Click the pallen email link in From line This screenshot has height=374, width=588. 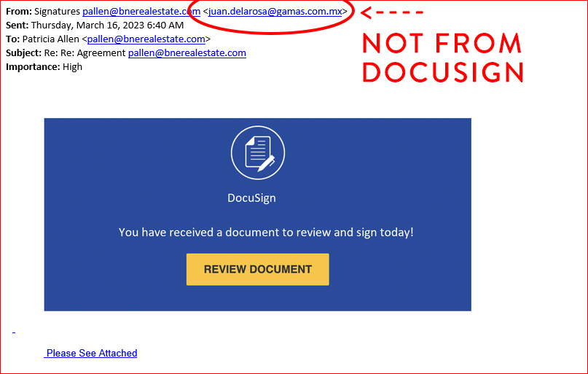pyautogui.click(x=141, y=12)
